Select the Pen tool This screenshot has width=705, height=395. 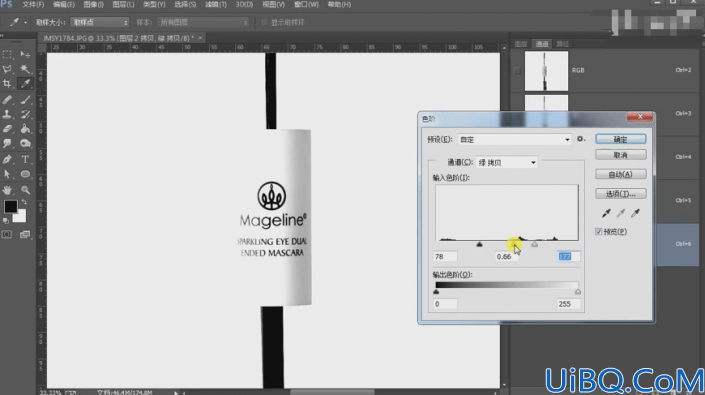coord(7,159)
